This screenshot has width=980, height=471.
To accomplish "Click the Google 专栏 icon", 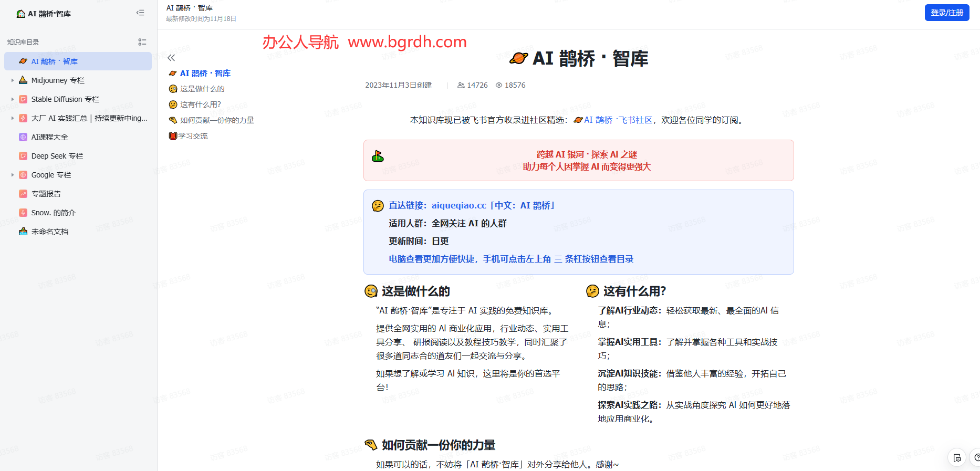I will coord(23,175).
